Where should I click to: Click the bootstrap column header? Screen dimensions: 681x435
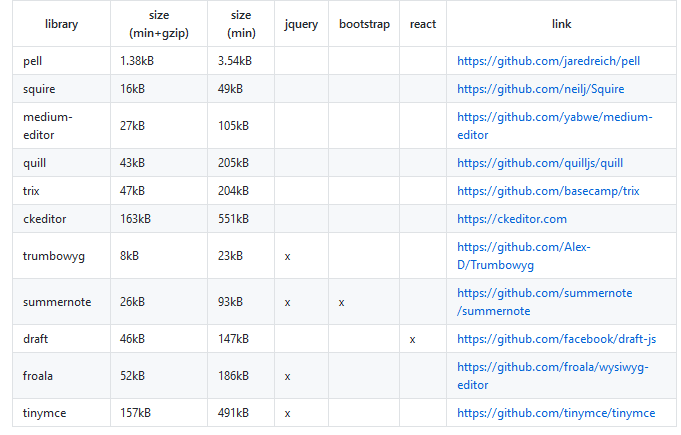point(364,24)
